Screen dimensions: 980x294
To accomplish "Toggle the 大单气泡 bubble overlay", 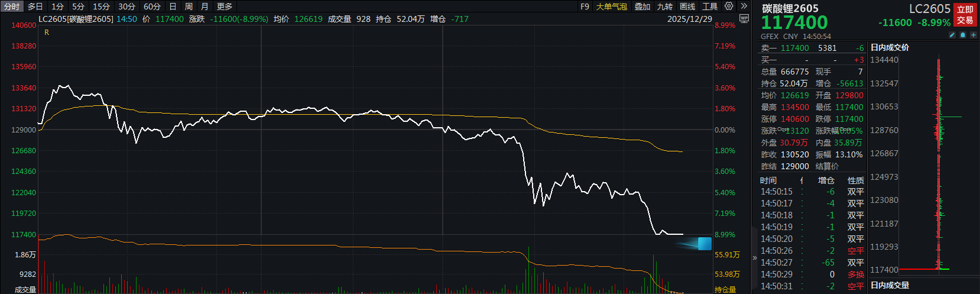I will coord(611,7).
